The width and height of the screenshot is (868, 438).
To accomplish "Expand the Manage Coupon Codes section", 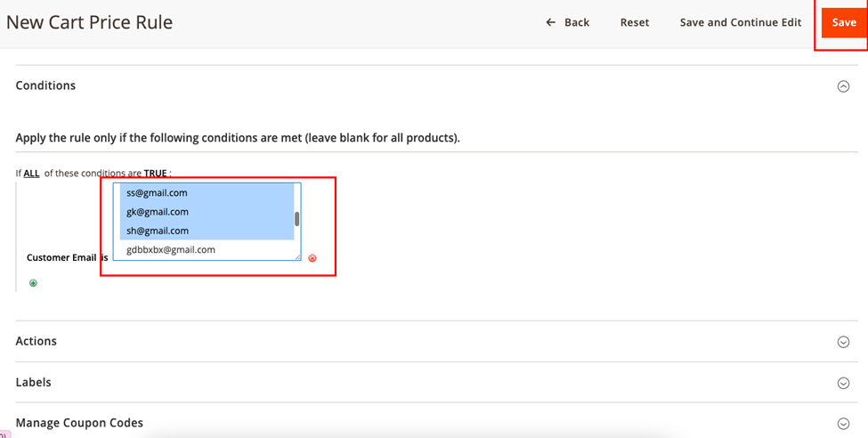I will [x=843, y=424].
